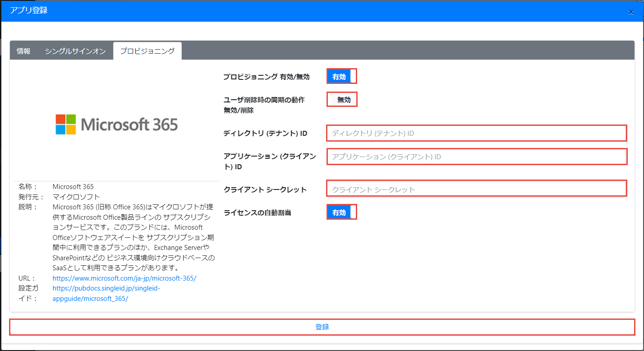Open the シングルサインオン tab
The image size is (644, 351).
[x=75, y=51]
